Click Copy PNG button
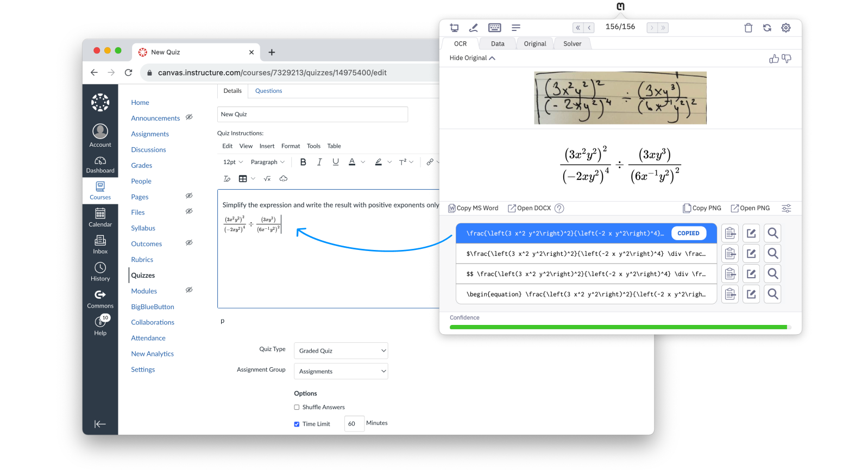 [x=702, y=208]
